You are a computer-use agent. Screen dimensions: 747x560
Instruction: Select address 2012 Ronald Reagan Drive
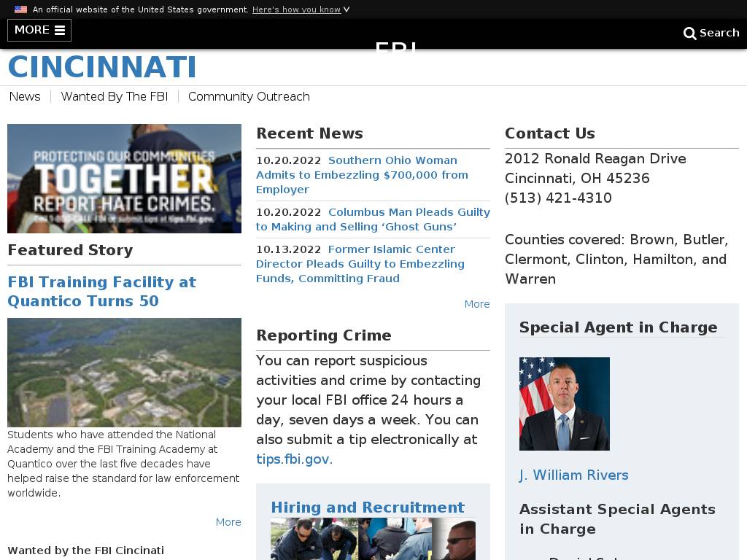tap(595, 158)
